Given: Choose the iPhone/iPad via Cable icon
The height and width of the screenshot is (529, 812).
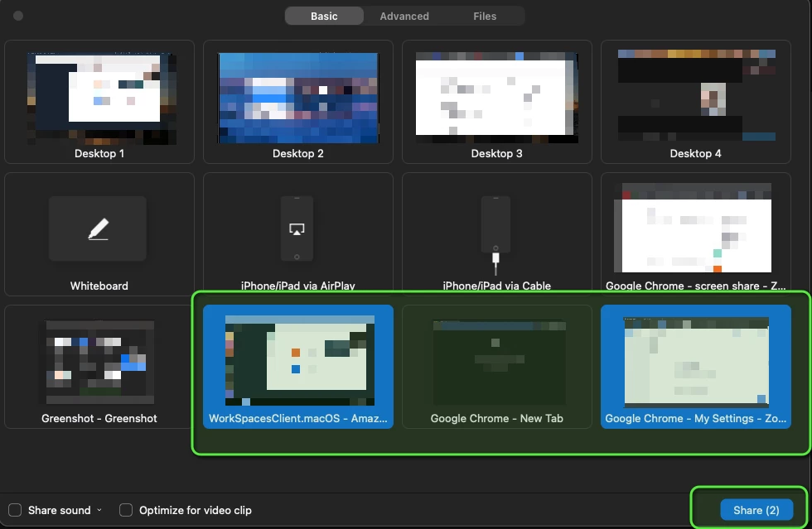Looking at the screenshot, I should click(x=495, y=235).
